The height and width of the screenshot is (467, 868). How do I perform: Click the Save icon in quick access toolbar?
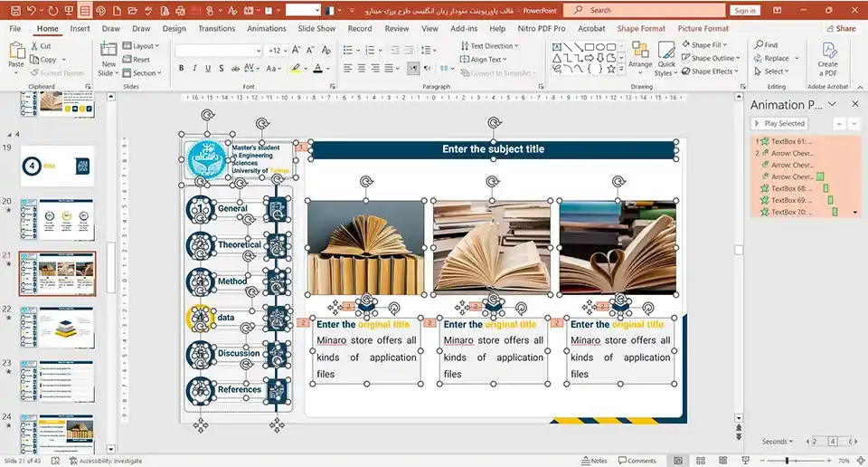click(x=15, y=11)
